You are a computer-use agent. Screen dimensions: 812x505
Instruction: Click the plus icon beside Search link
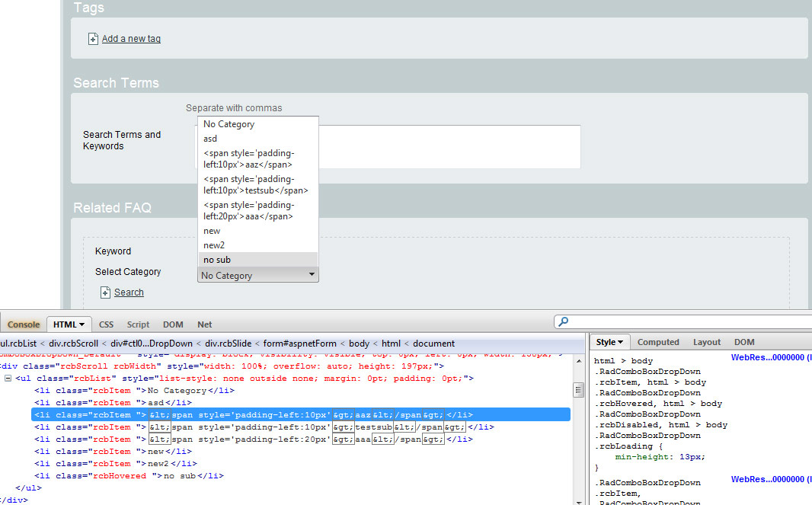click(x=105, y=292)
